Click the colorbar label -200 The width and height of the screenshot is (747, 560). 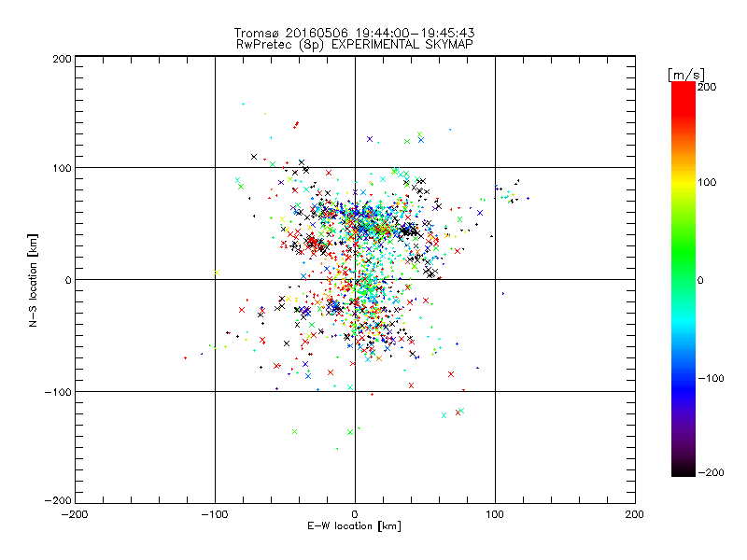click(711, 472)
